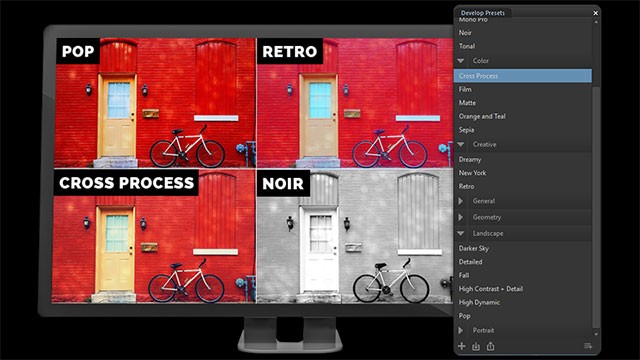Click the CROSS PROCESS preview image

coord(154,236)
